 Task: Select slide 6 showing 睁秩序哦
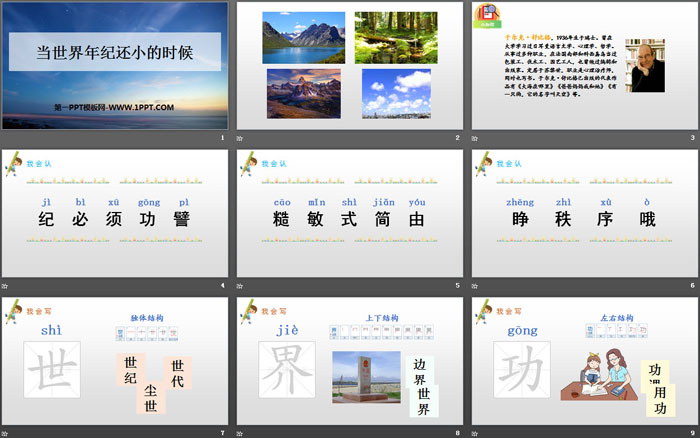coord(584,213)
